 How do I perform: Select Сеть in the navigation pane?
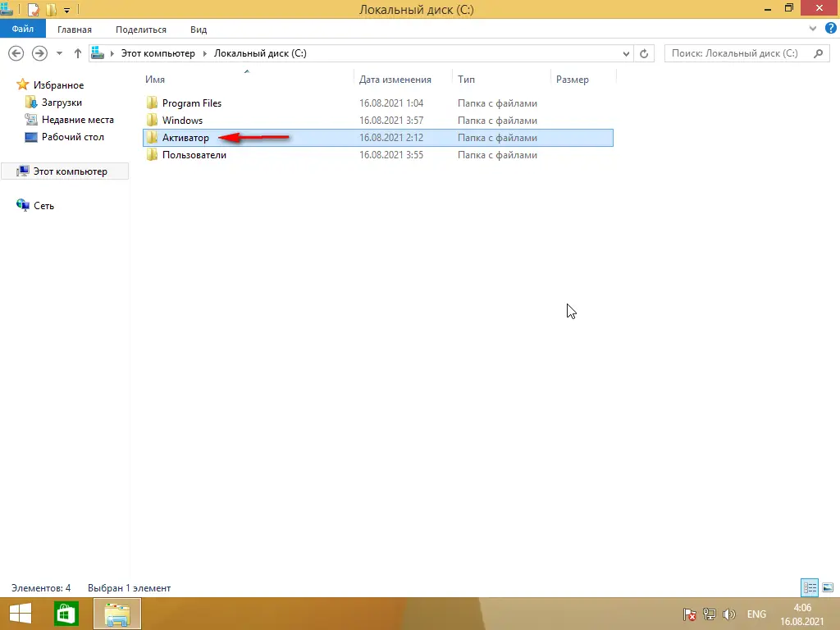[x=44, y=206]
